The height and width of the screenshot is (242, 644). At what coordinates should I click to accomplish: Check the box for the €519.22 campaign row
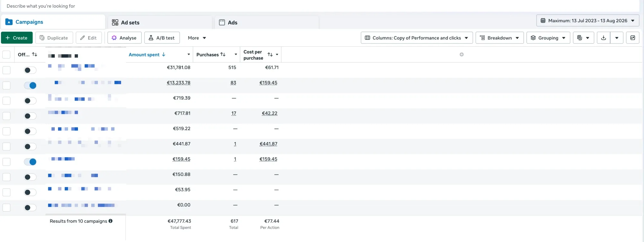(x=6, y=131)
